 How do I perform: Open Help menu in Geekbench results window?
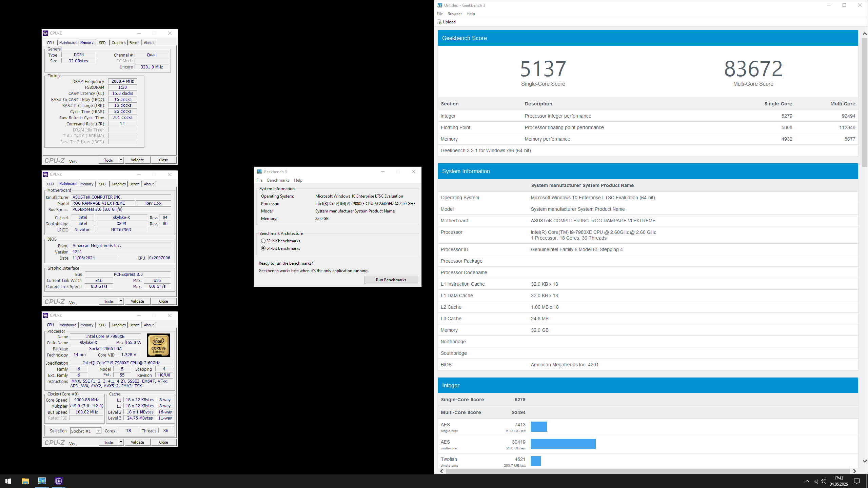tap(471, 14)
